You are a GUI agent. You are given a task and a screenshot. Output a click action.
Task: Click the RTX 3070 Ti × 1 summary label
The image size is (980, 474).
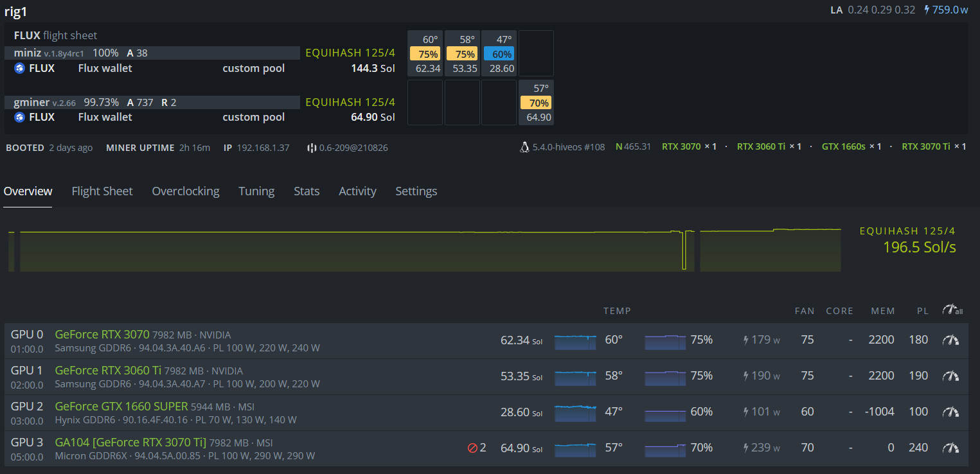(x=934, y=147)
